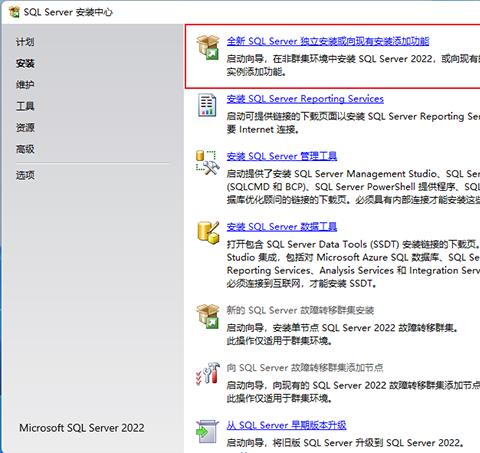The image size is (480, 453).
Task: Click the upgrade arrow icon for 从 SQL Server 早期版本升级
Action: (x=207, y=431)
